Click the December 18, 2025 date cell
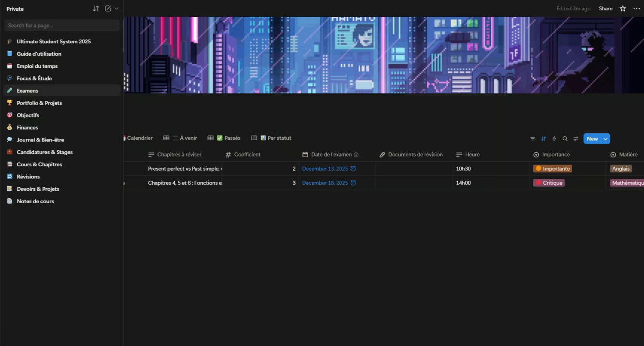The width and height of the screenshot is (644, 346). 337,183
